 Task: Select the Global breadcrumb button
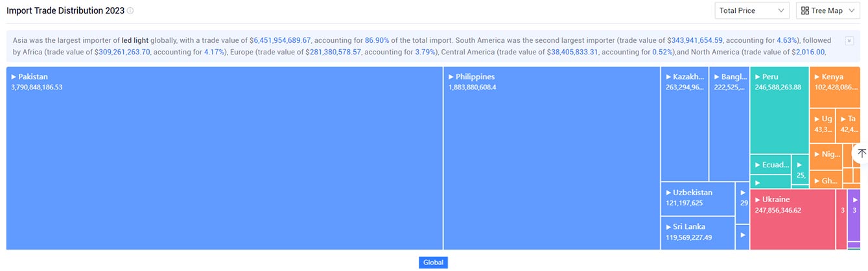coord(433,263)
